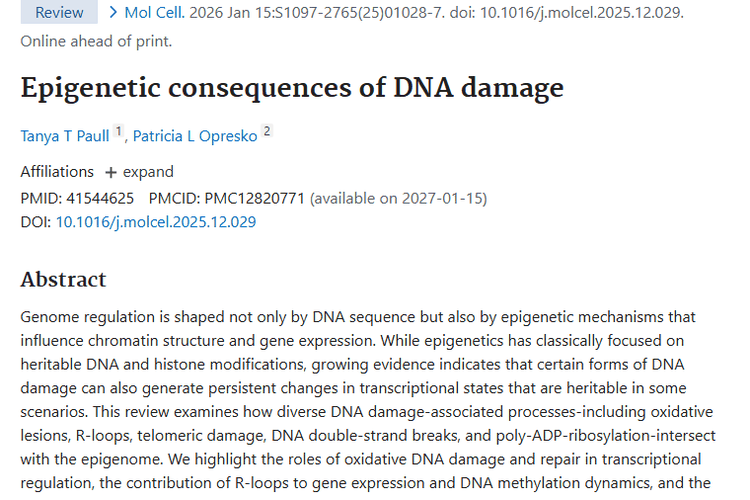Click affiliation superscript 1 after Tanya Paull

(x=118, y=132)
